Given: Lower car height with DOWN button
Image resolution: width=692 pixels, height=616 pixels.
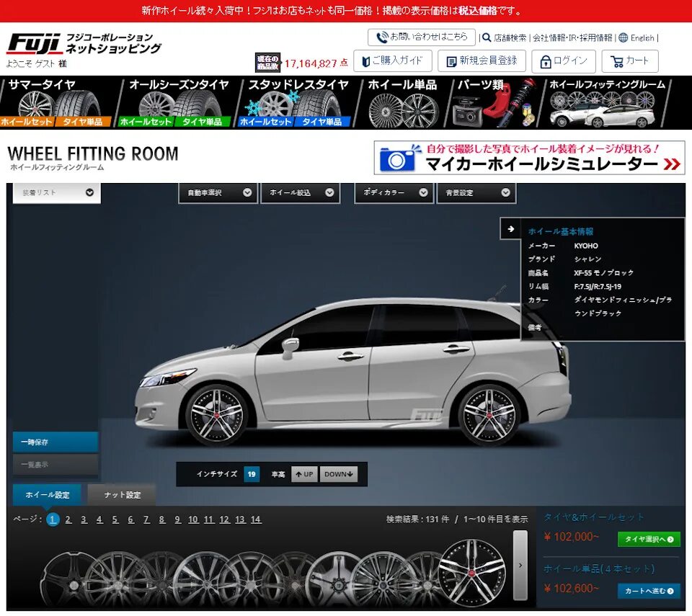Looking at the screenshot, I should pos(339,474).
